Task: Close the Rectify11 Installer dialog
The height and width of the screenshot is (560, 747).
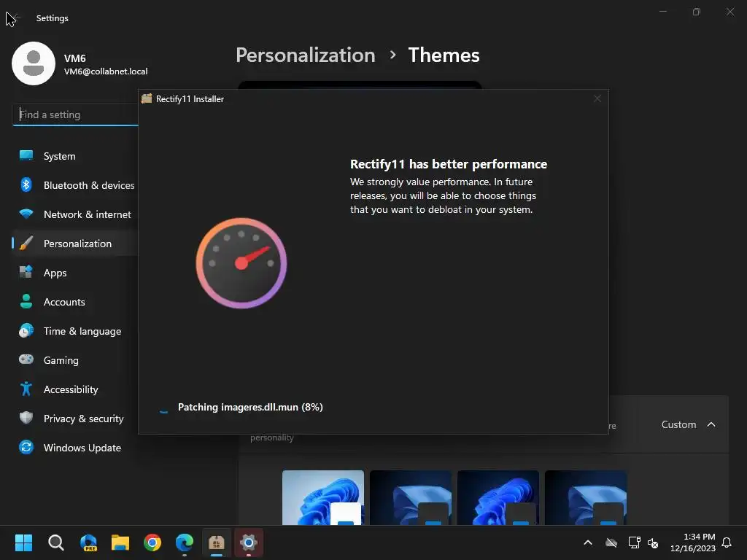Action: coord(597,98)
